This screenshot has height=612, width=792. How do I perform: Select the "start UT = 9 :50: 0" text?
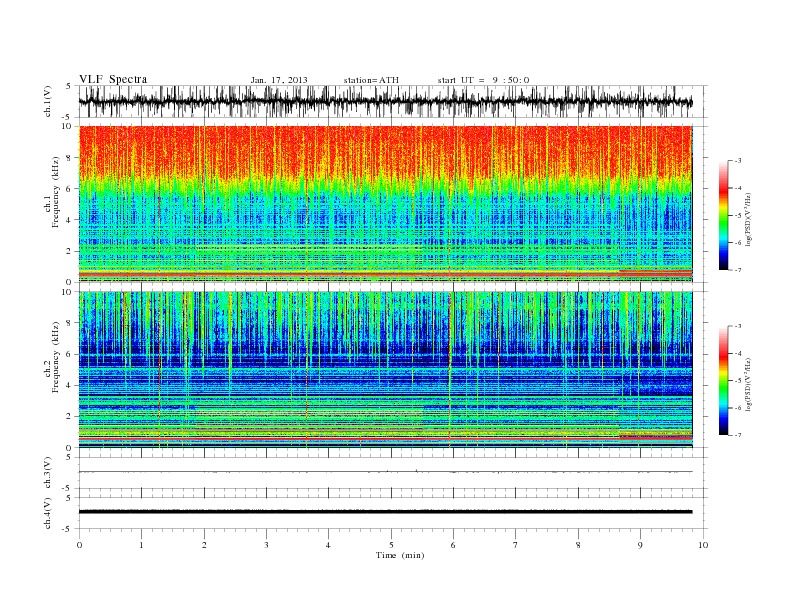tap(483, 80)
